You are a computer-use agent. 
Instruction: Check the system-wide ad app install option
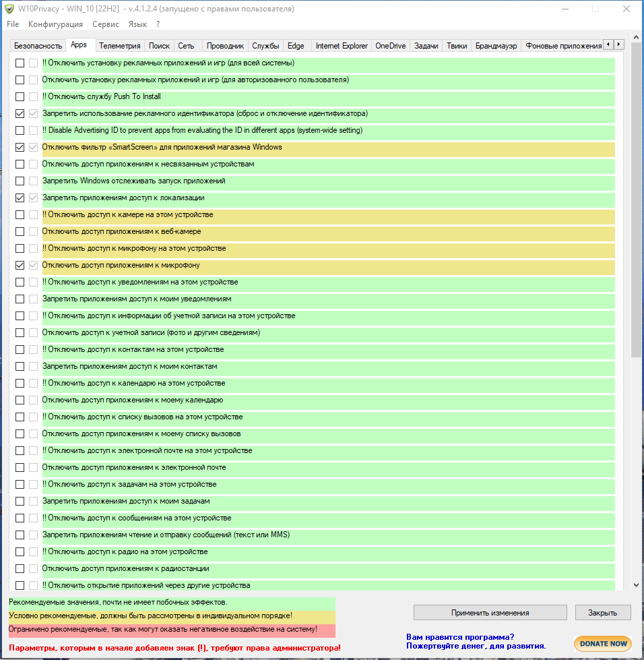[x=20, y=63]
